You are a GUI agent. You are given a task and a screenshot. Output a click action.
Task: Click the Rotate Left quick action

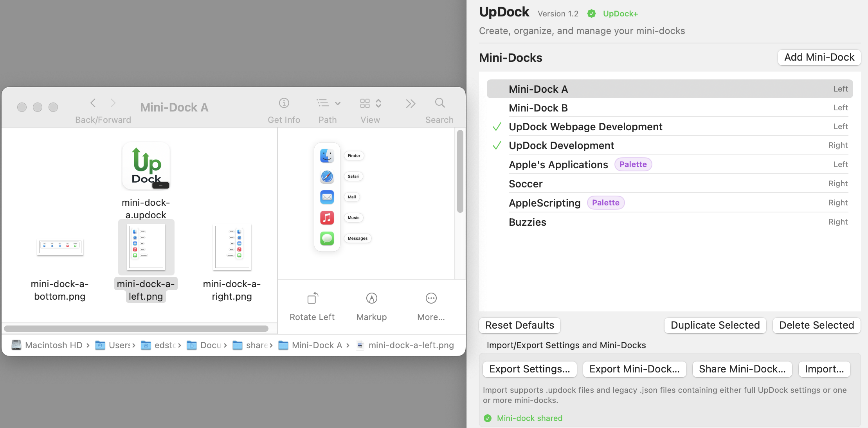312,307
